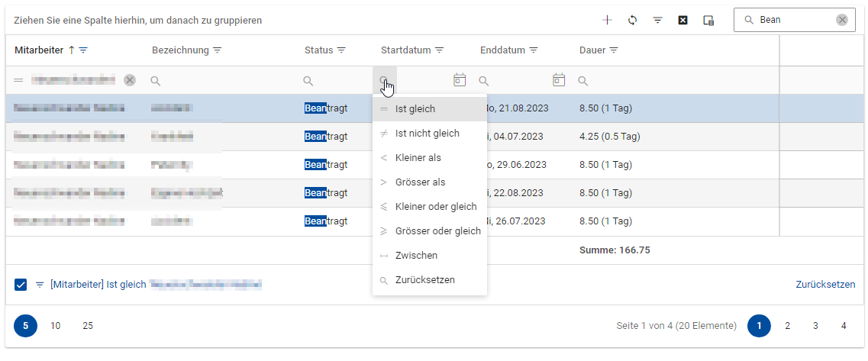868x361 pixels.
Task: Uncheck the active Mitarbeiter filter checkbox
Action: [x=21, y=285]
